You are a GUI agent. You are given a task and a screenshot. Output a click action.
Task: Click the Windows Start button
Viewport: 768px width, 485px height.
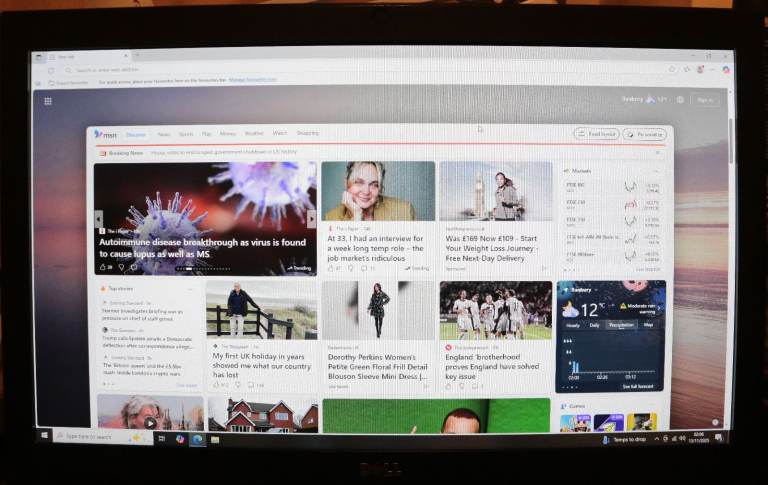tap(45, 437)
